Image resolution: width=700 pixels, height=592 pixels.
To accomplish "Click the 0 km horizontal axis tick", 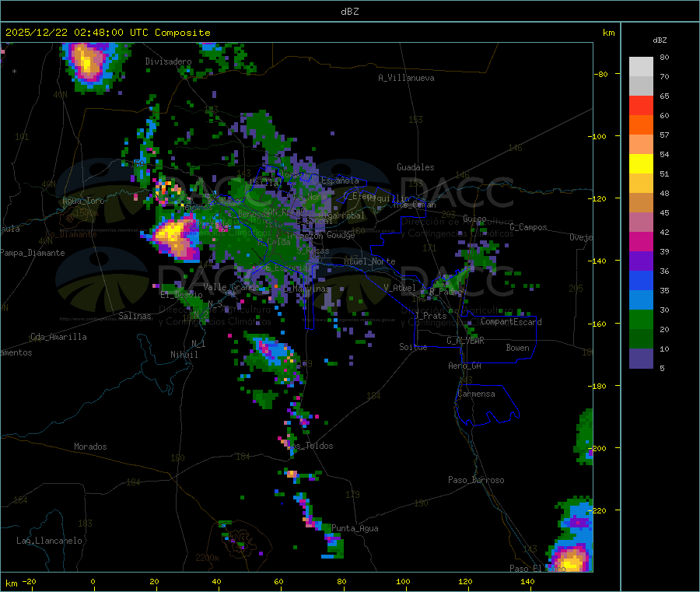I will click(93, 581).
